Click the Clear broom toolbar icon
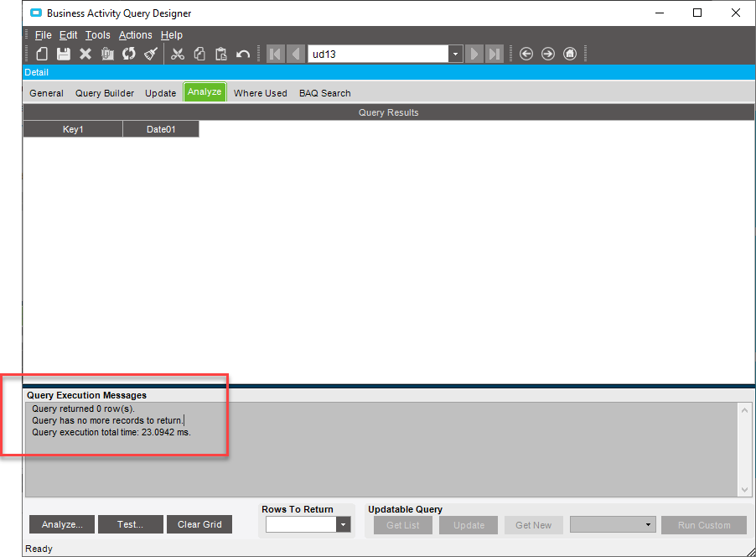The width and height of the screenshot is (756, 557). point(151,54)
